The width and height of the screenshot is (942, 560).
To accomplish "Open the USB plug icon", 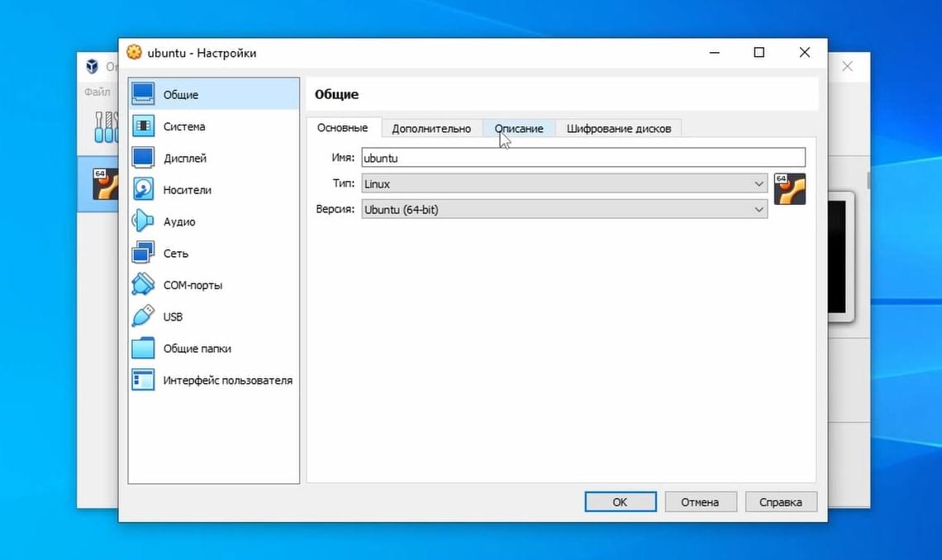I will (x=143, y=316).
